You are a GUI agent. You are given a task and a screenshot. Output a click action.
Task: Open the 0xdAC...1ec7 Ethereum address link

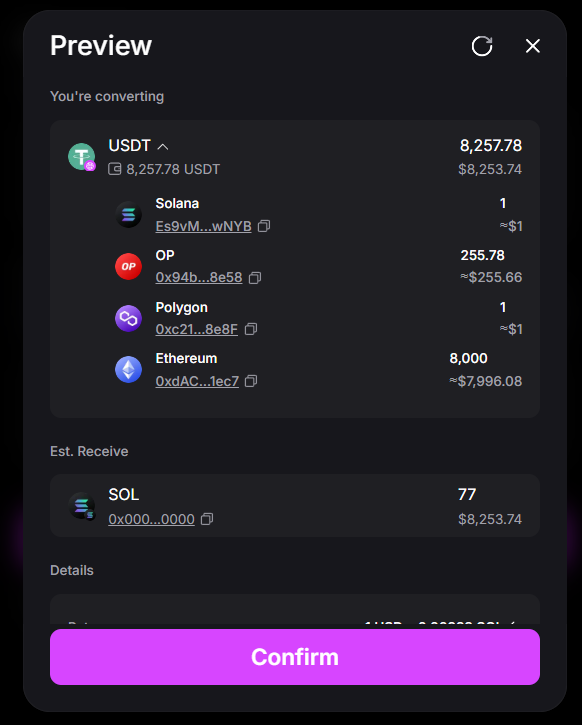click(197, 381)
